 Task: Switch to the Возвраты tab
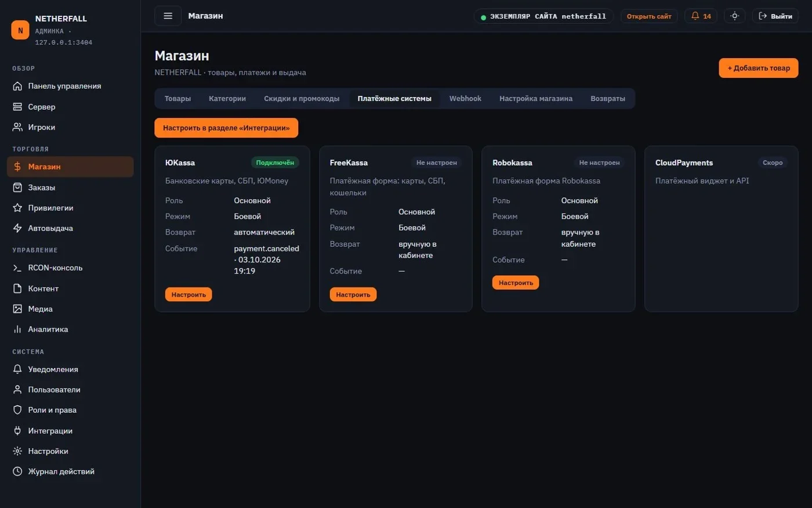(x=608, y=99)
